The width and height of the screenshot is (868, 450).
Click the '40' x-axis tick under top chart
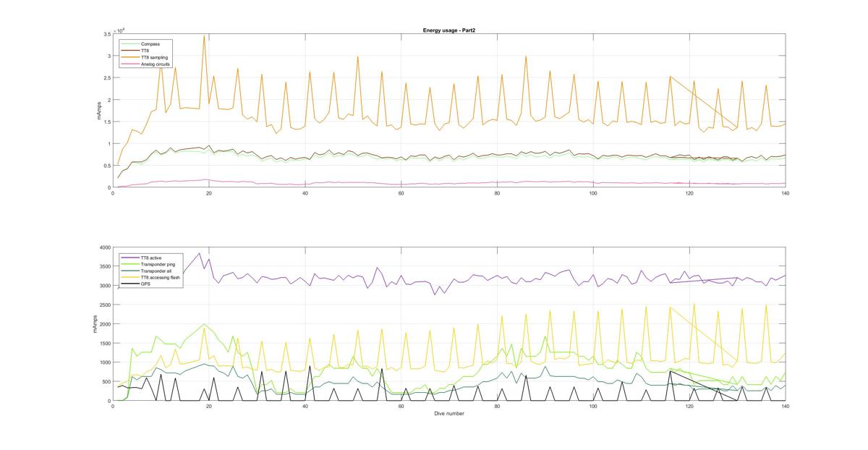pyautogui.click(x=305, y=193)
